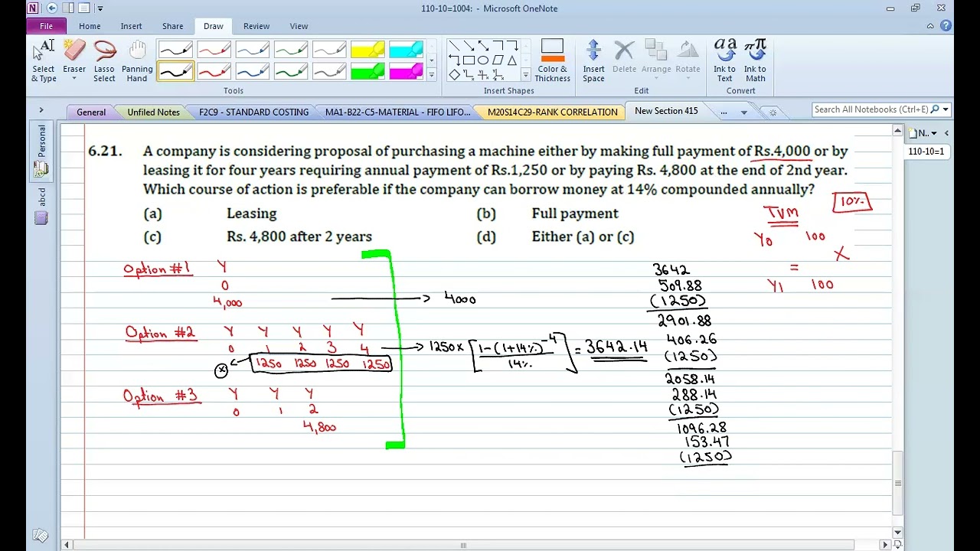The image size is (980, 551).
Task: Open the Eraser options dropdown arrow
Action: pyautogui.click(x=74, y=79)
